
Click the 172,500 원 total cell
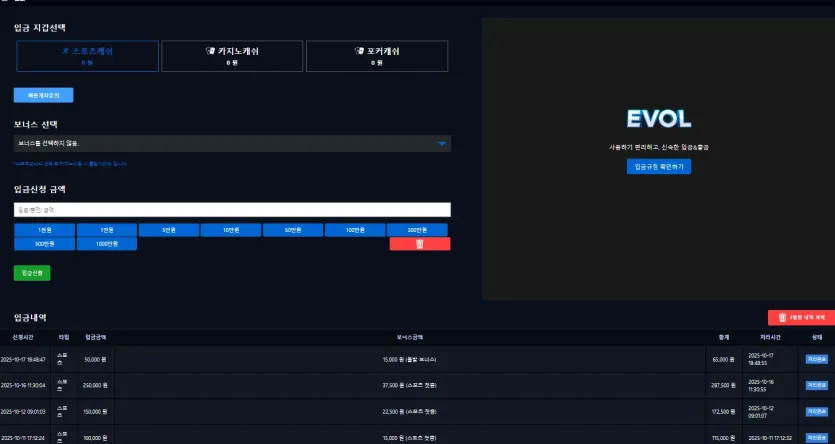(723, 412)
